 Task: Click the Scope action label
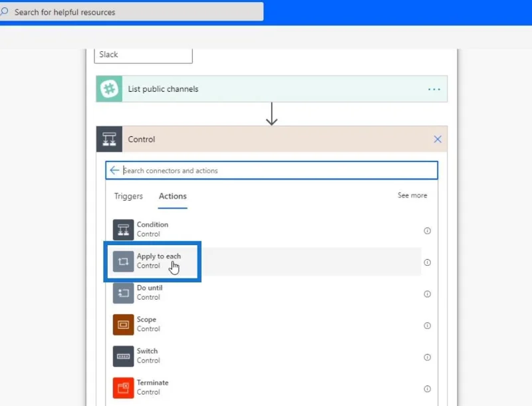146,319
